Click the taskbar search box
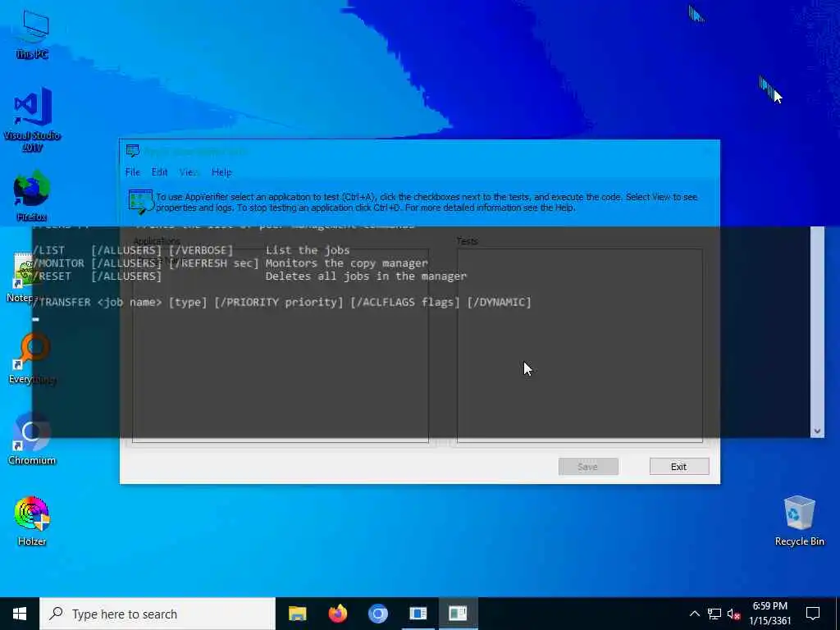This screenshot has width=840, height=630. [x=157, y=614]
